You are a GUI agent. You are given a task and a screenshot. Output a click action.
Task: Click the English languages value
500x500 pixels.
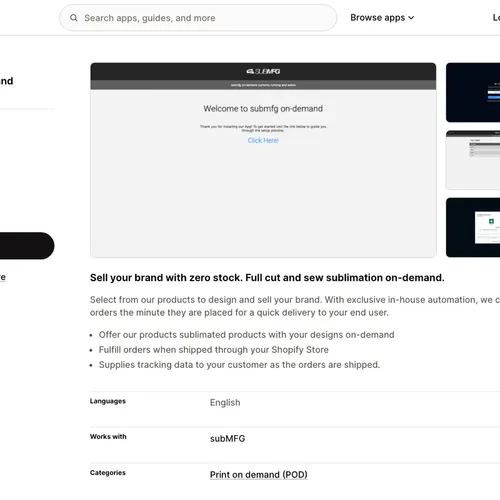225,403
